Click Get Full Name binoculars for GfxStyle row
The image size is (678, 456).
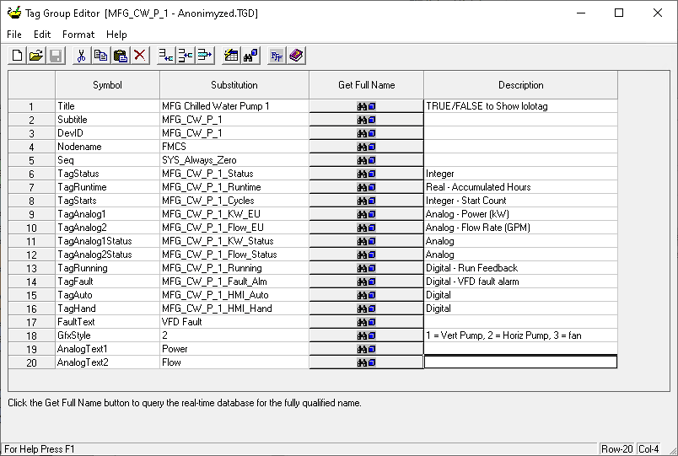coord(366,335)
